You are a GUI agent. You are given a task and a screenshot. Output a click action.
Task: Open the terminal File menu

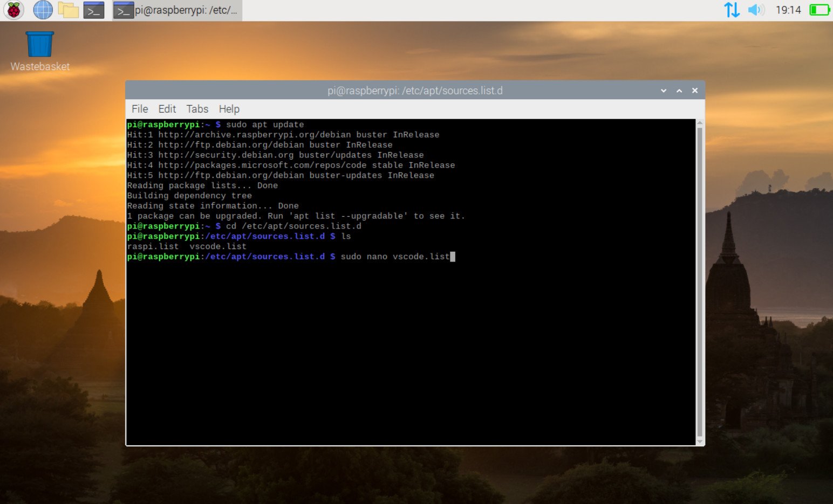tap(140, 109)
